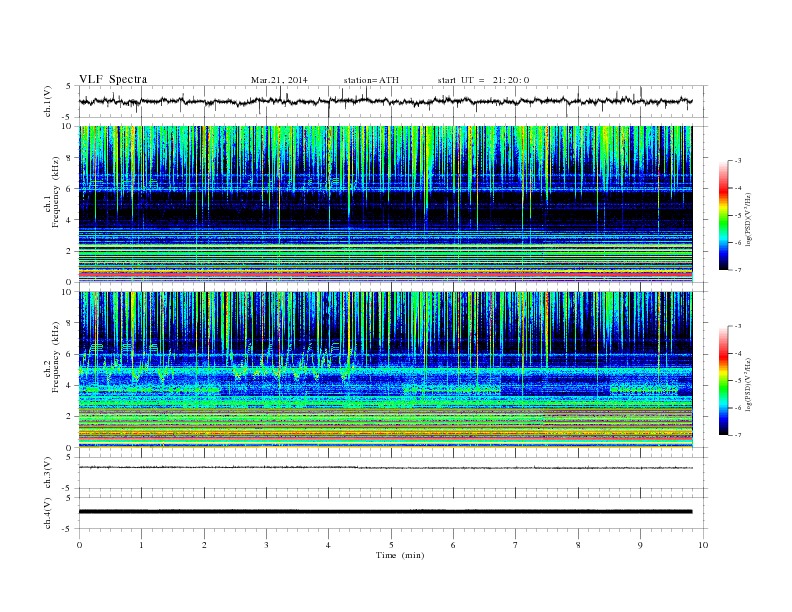
Task: Click the ch.1 voltage waveform trace
Action: pyautogui.click(x=385, y=101)
